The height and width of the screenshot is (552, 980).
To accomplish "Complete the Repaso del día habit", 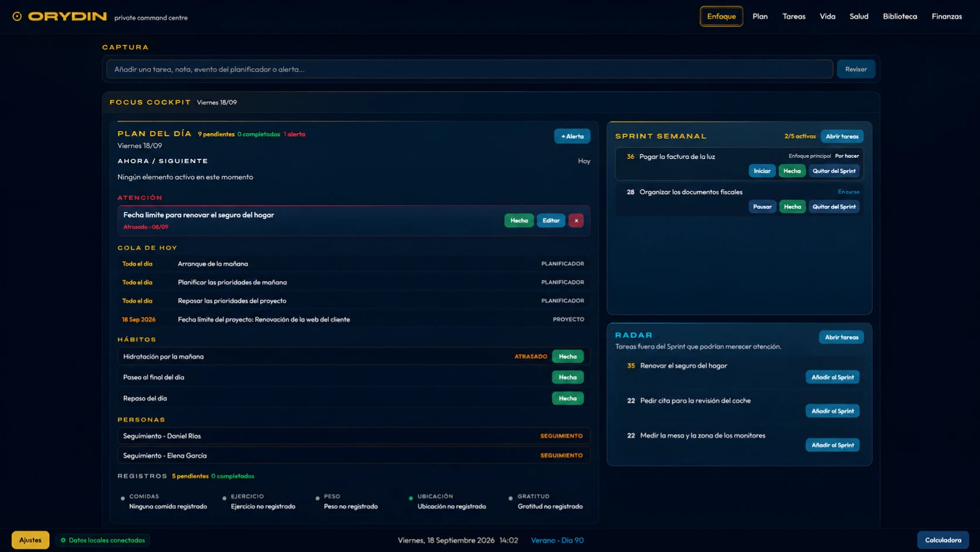I will pos(567,398).
